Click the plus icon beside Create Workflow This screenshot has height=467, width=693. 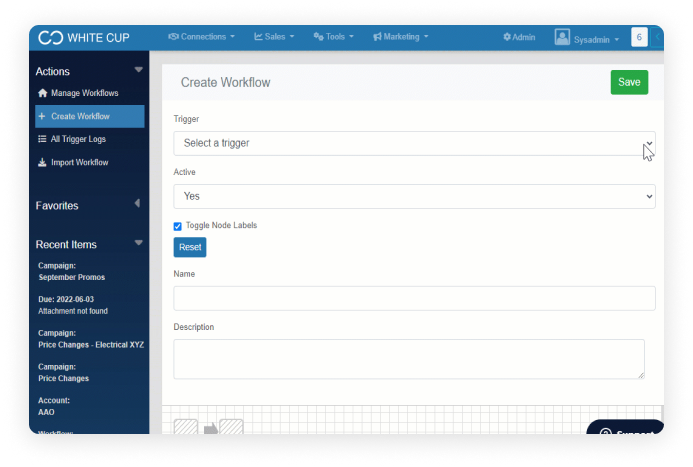coord(42,116)
